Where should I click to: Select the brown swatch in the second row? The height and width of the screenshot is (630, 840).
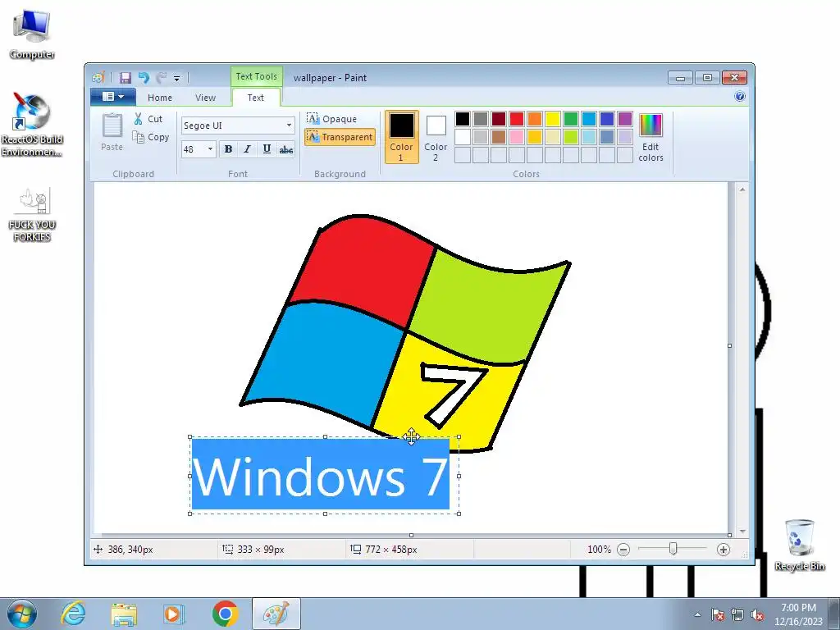[499, 137]
